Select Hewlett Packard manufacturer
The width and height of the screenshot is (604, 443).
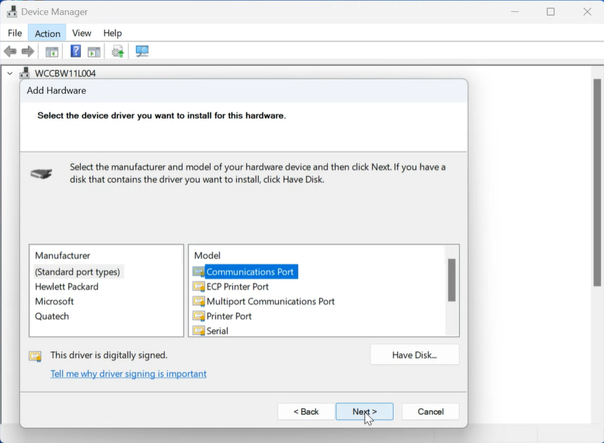coord(66,287)
